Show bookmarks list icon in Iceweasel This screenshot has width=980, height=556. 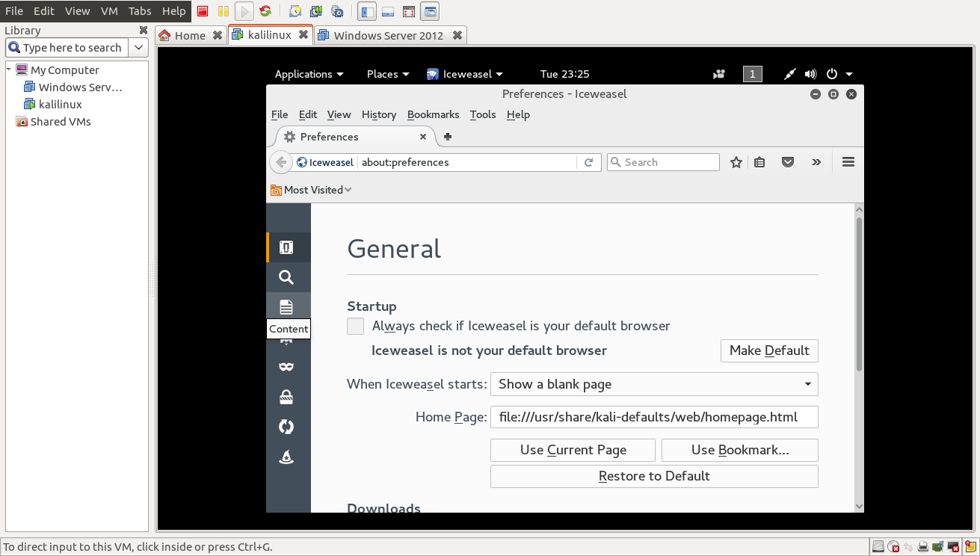click(x=759, y=162)
